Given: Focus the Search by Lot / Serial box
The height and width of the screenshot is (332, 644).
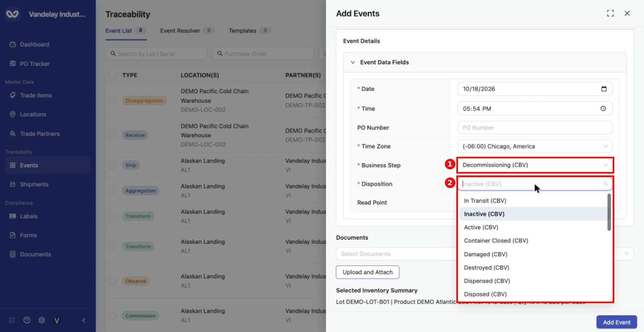Looking at the screenshot, I should coord(156,54).
